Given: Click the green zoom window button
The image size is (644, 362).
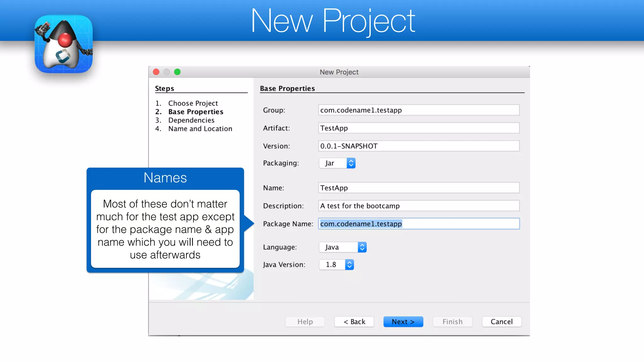Looking at the screenshot, I should 177,72.
